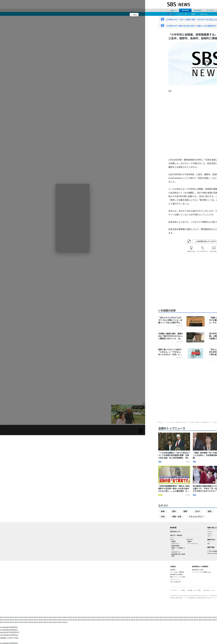Viewport: 217px width, 644px height.
Task: Click the 参考になる lightbulb reaction icon
Action: 191,248
